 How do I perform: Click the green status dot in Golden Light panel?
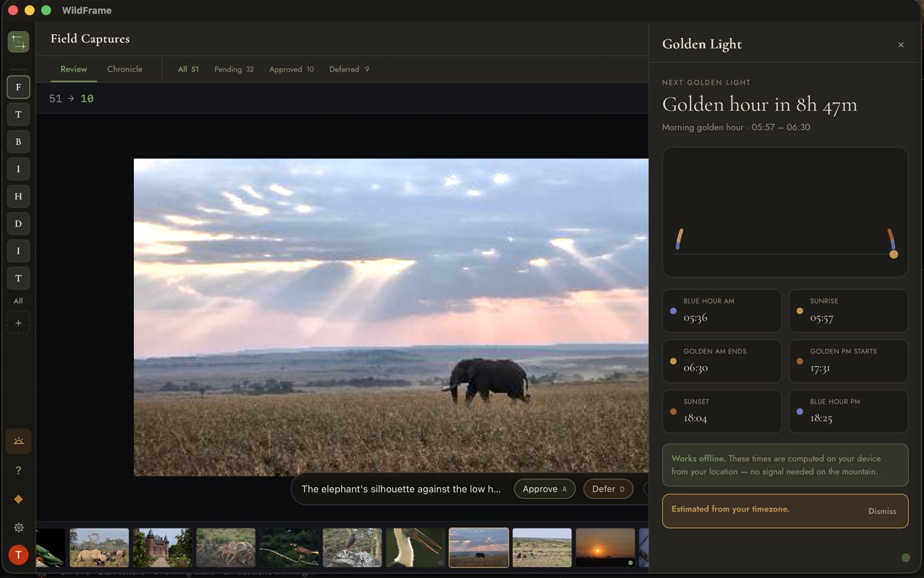[x=906, y=558]
